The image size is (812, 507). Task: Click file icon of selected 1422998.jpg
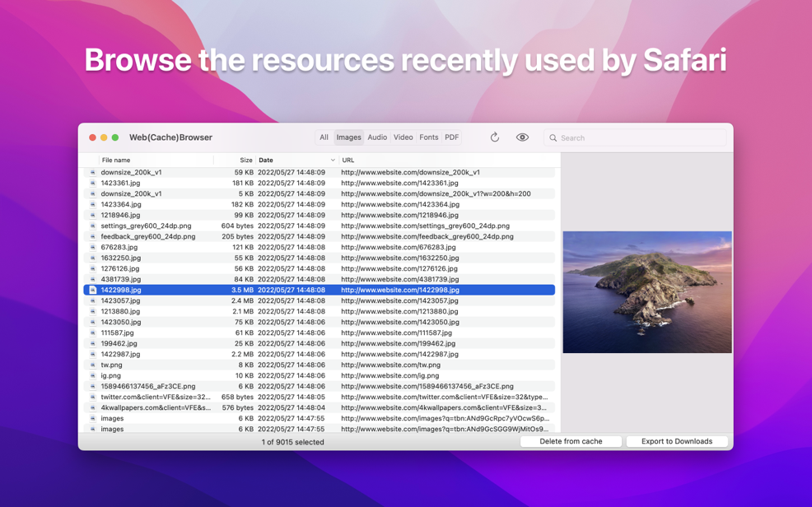93,290
